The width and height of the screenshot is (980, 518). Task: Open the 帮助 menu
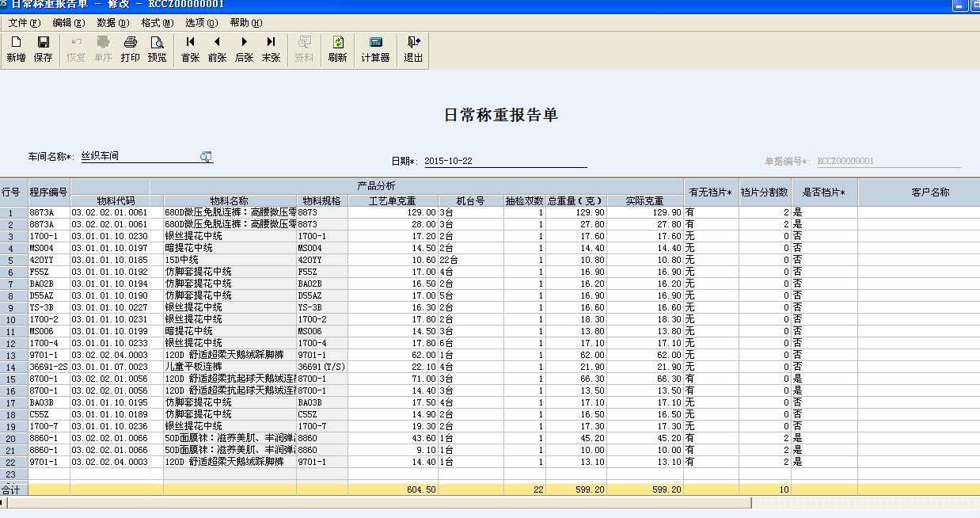tap(245, 23)
